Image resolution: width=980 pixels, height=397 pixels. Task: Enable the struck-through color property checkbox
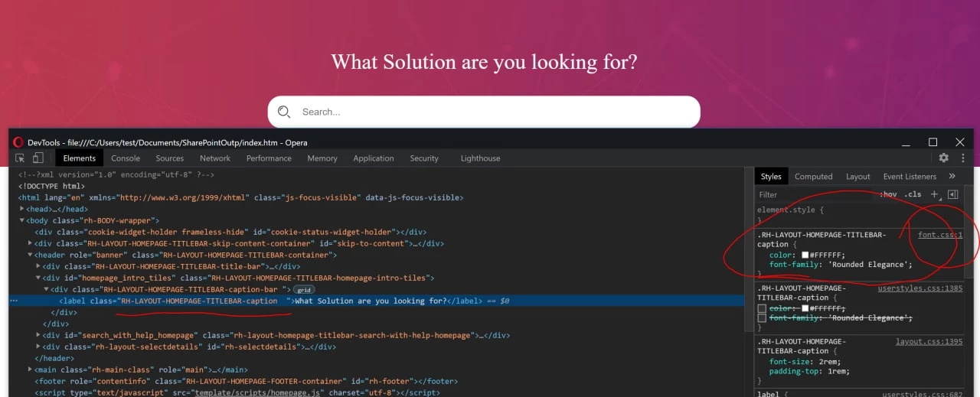pyautogui.click(x=762, y=308)
